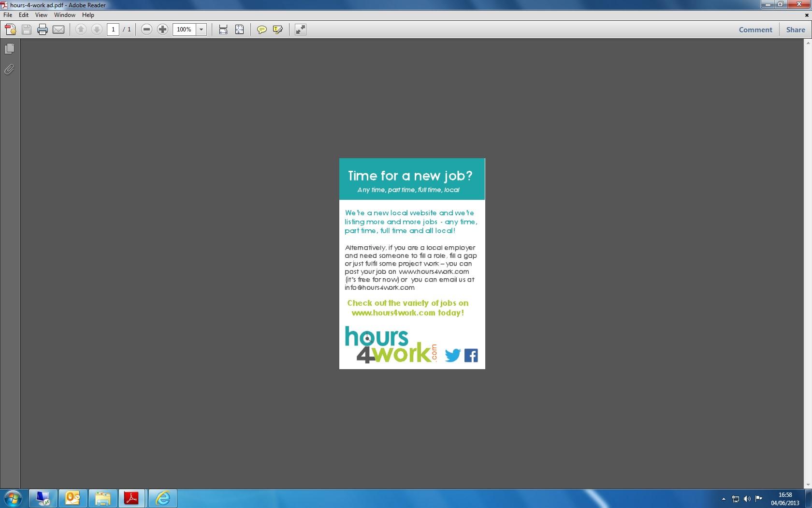The width and height of the screenshot is (812, 508).
Task: Go to the next page arrow
Action: point(97,30)
